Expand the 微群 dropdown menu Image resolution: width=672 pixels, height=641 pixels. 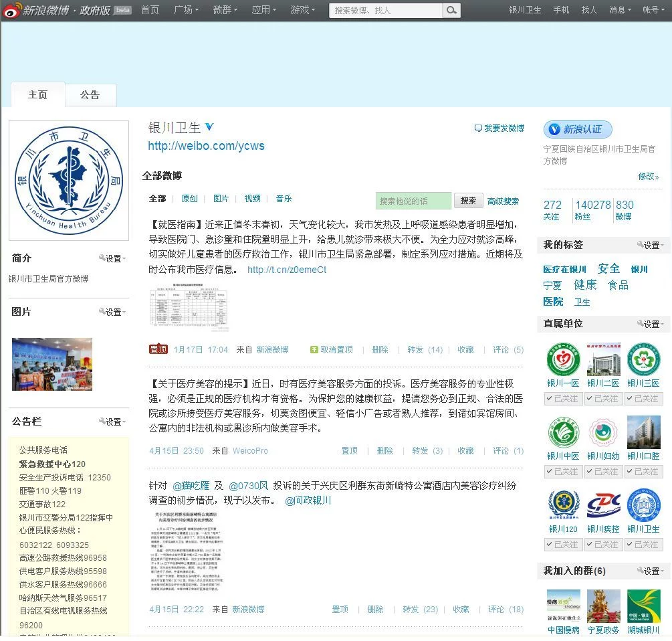(x=225, y=10)
